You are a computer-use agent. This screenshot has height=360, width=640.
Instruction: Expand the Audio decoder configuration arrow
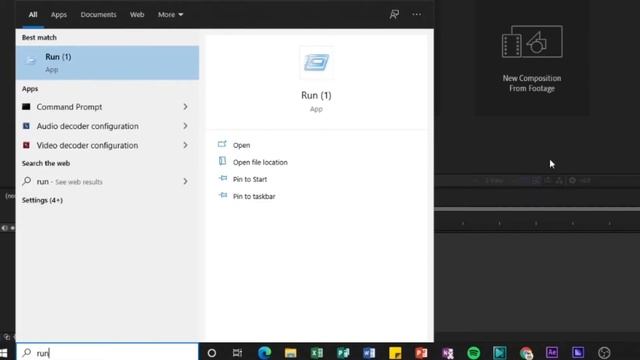(185, 126)
